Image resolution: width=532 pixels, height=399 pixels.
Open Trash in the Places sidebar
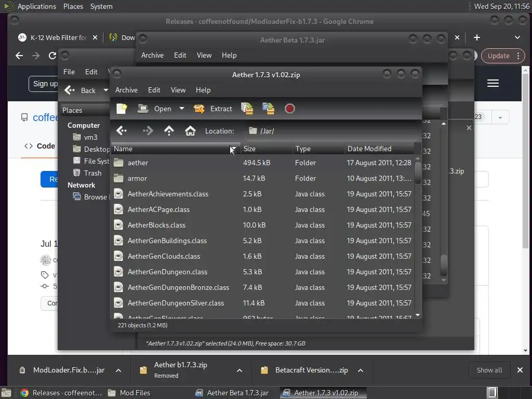(x=87, y=173)
